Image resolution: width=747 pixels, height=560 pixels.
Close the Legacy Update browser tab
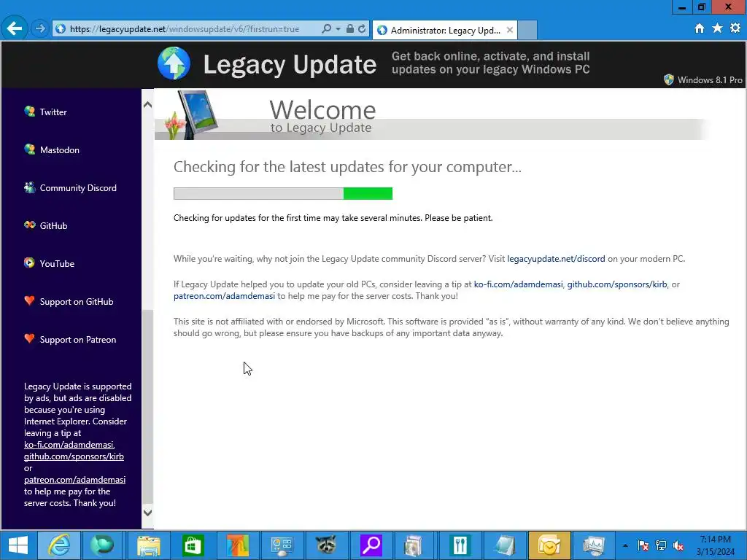[510, 30]
